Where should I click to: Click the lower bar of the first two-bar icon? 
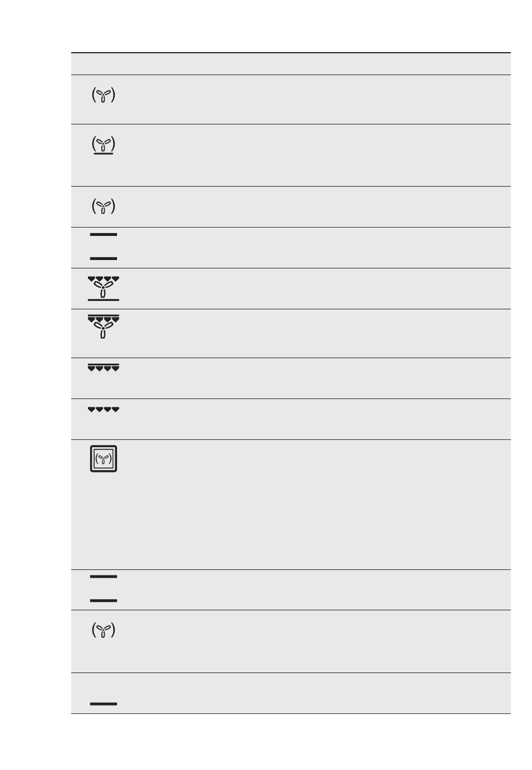[x=104, y=258]
